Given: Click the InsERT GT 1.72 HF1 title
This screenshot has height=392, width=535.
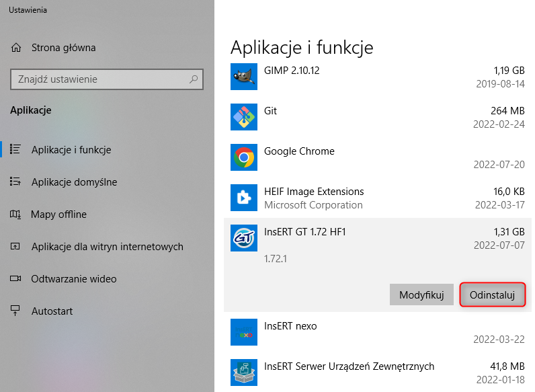Looking at the screenshot, I should tap(304, 232).
